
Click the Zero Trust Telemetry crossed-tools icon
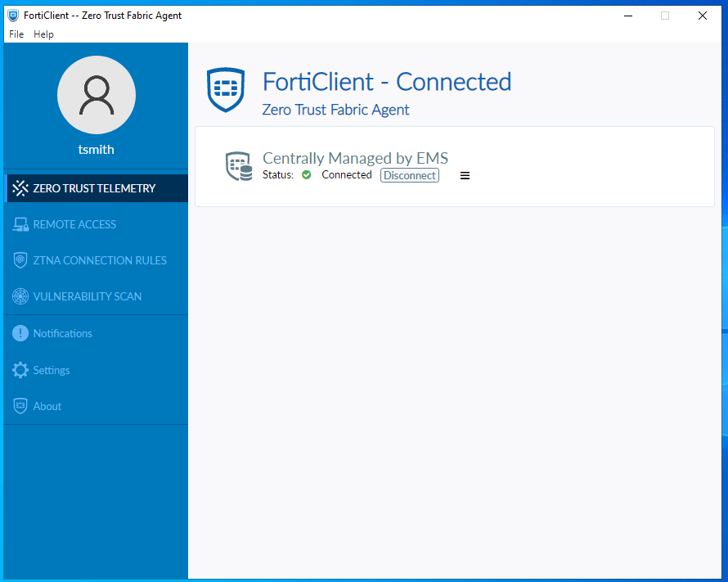20,188
